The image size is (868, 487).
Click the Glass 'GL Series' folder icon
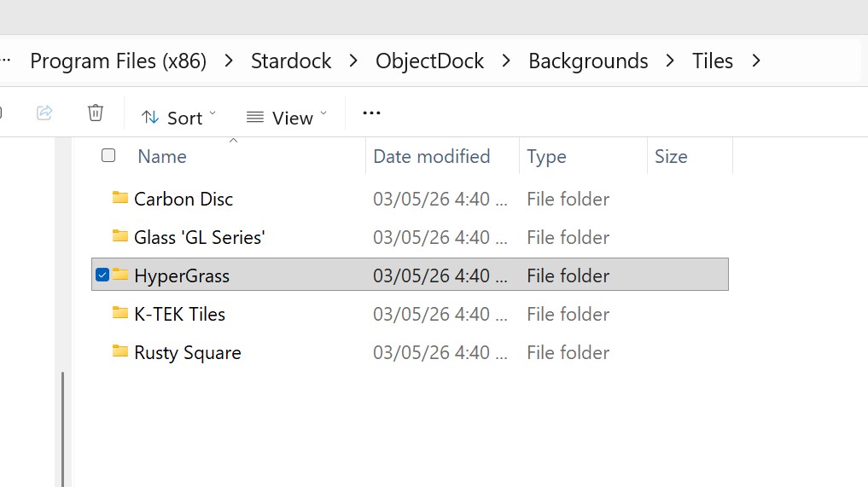coord(120,237)
